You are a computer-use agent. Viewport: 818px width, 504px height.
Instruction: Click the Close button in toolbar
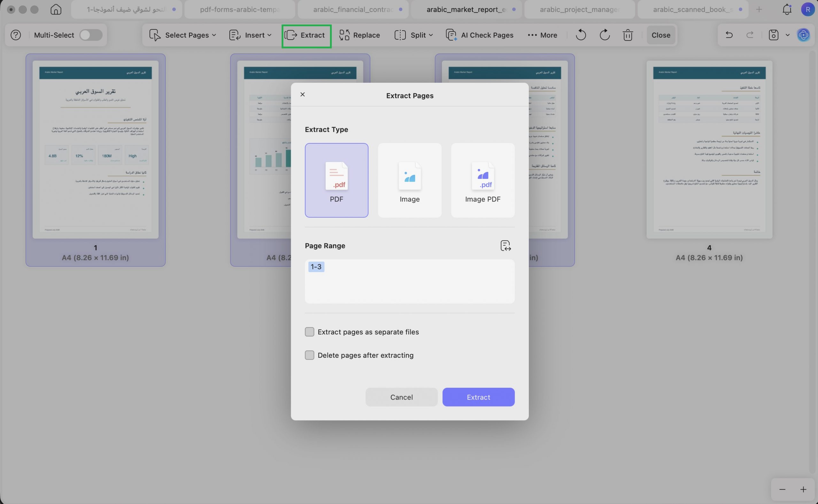click(x=660, y=35)
